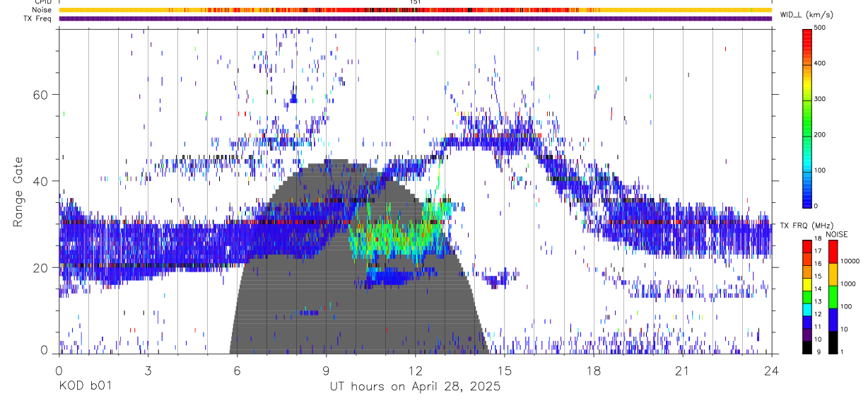868x401 pixels.
Task: Click the 400 tick on the width colorbar
Action: coord(821,63)
